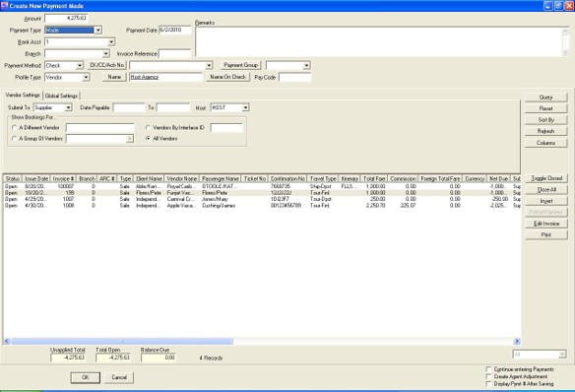Image resolution: width=575 pixels, height=392 pixels.
Task: Sort by the Status column header
Action: (x=13, y=178)
